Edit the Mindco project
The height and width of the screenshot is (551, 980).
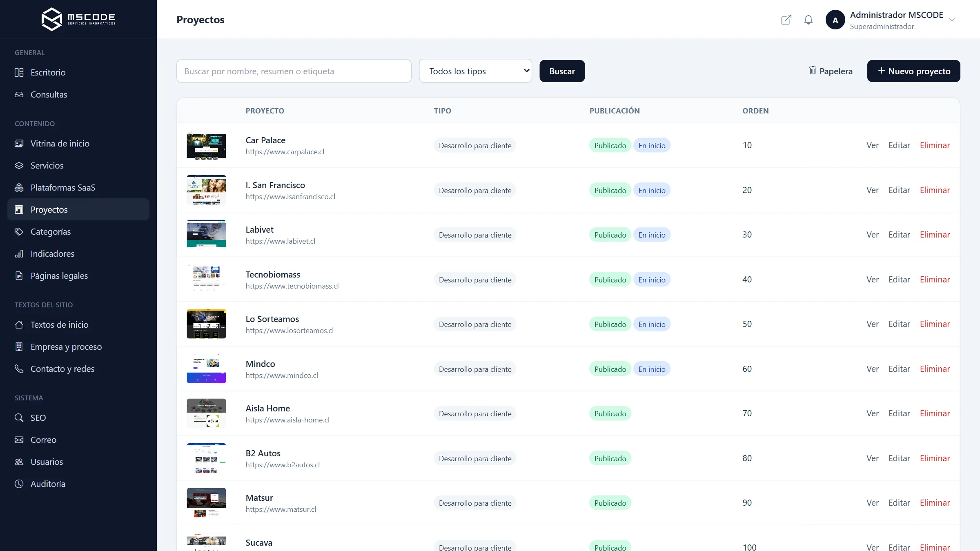(x=899, y=369)
